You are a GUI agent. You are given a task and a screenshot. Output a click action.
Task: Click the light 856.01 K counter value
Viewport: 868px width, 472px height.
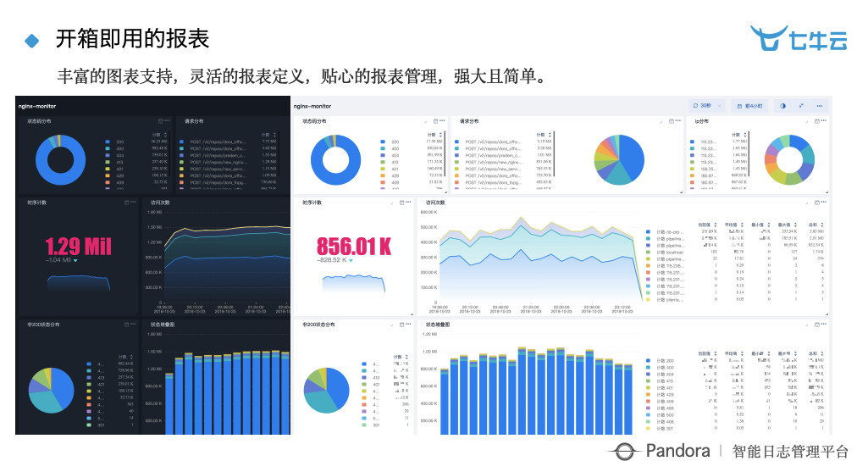pyautogui.click(x=354, y=247)
